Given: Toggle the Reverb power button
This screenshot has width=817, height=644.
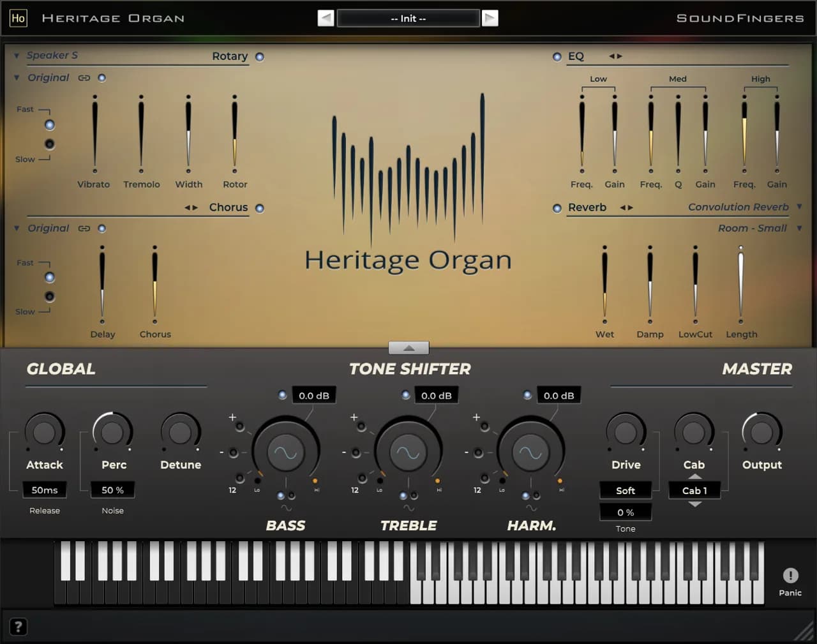Looking at the screenshot, I should click(557, 208).
